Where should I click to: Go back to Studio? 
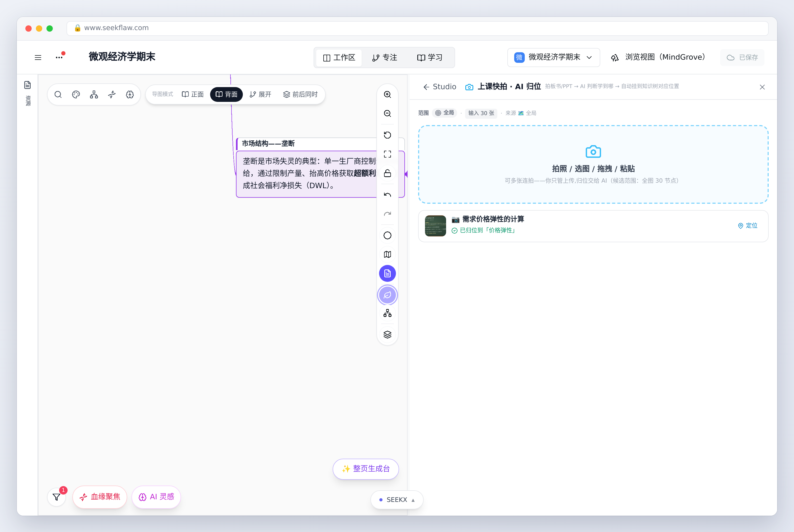coord(440,87)
